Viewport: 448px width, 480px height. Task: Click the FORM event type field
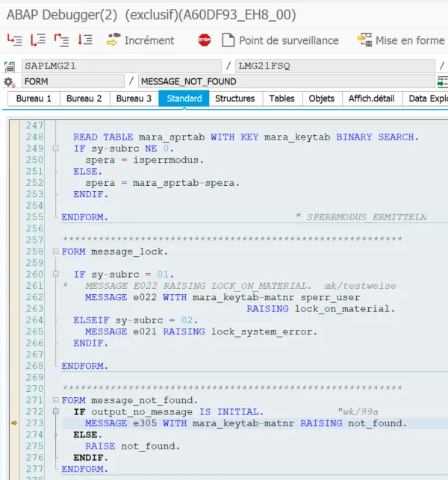[x=73, y=81]
